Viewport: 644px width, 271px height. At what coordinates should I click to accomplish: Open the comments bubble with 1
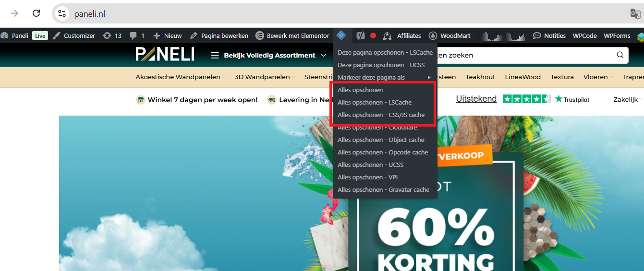click(137, 35)
